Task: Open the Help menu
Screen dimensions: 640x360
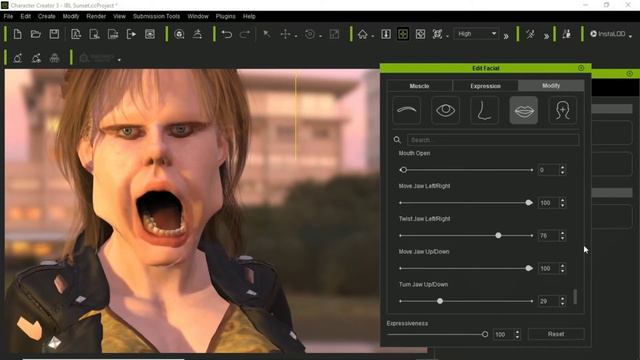Action: [x=249, y=16]
